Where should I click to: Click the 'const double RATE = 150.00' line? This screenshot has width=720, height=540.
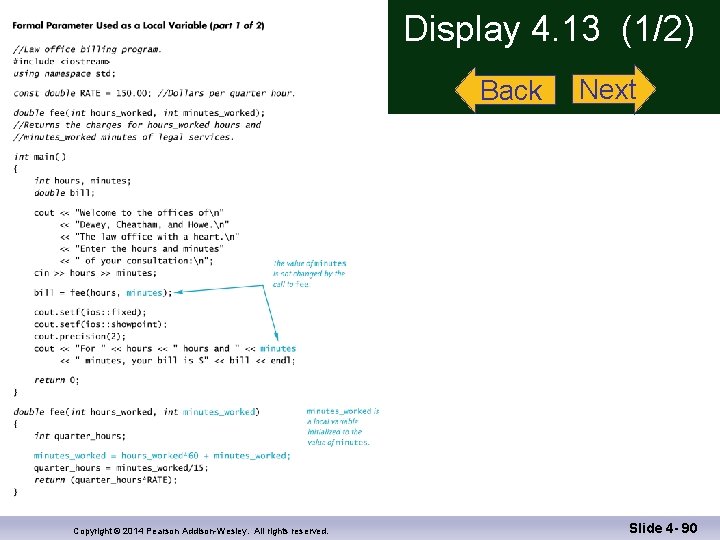154,93
